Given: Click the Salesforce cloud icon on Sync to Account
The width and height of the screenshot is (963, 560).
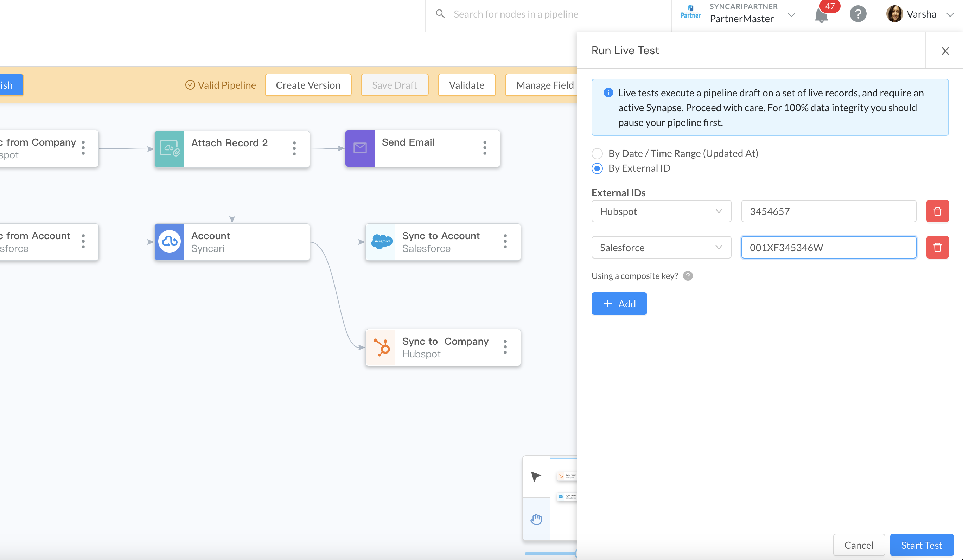Looking at the screenshot, I should click(381, 242).
